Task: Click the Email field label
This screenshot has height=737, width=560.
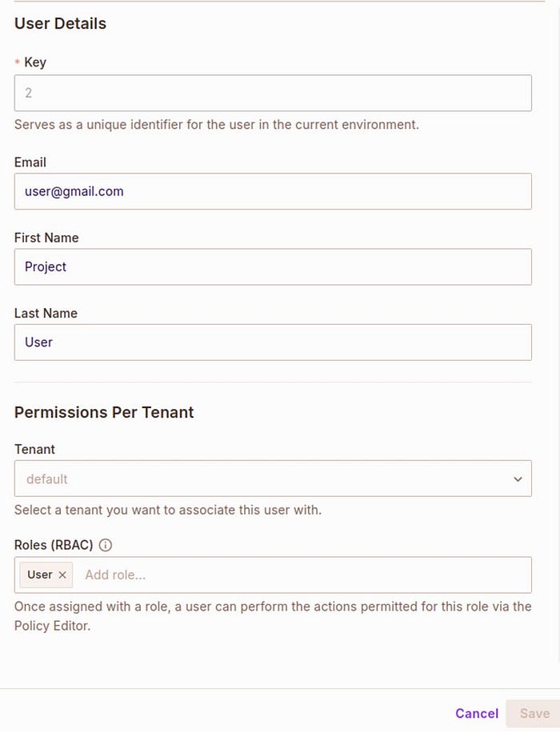Action: point(30,162)
